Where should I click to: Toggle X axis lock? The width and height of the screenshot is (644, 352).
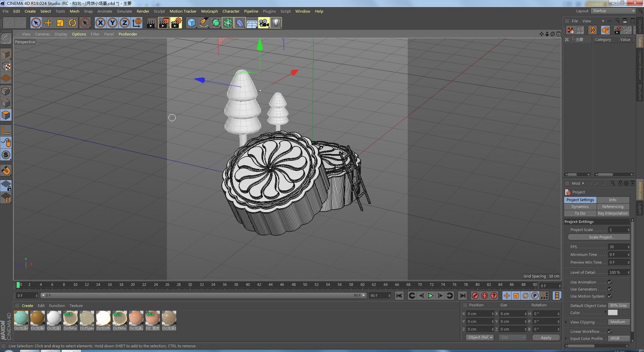tap(100, 23)
